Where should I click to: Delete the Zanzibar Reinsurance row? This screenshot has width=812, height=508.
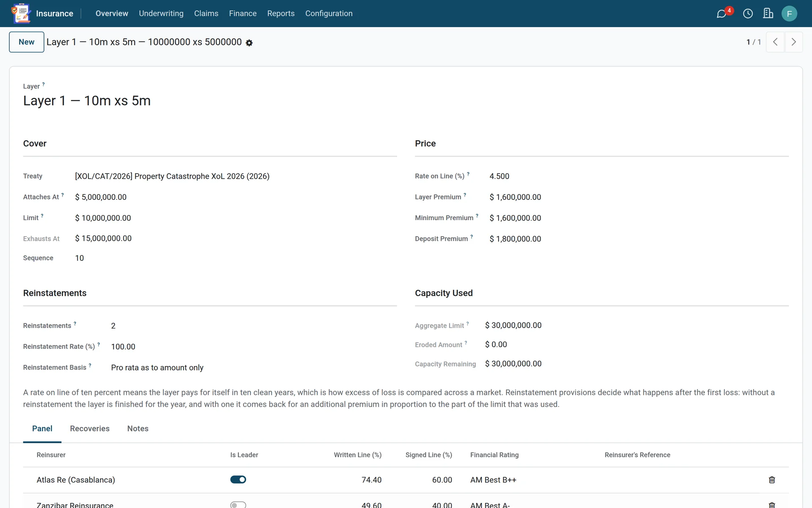click(x=772, y=505)
